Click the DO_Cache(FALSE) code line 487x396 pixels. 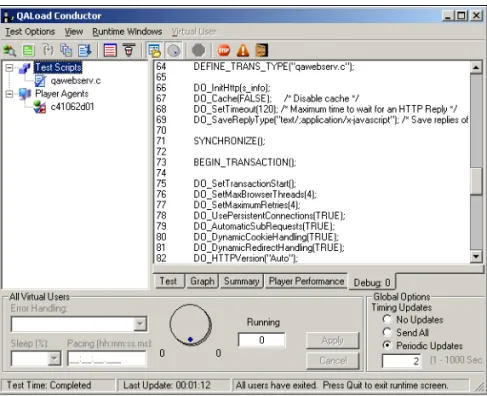[276, 99]
